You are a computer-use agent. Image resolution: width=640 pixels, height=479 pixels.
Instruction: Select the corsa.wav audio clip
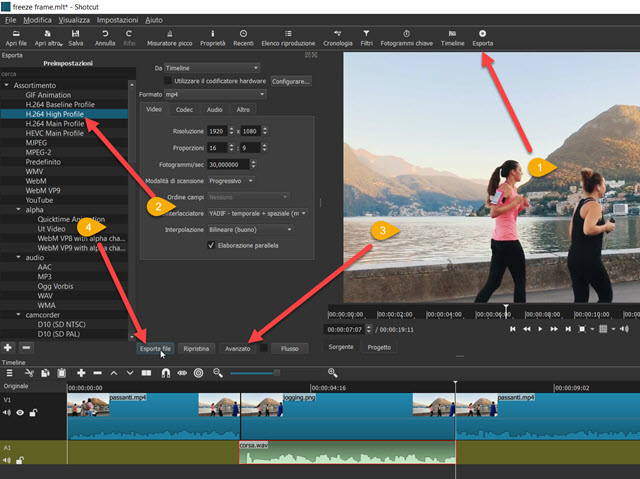click(347, 452)
